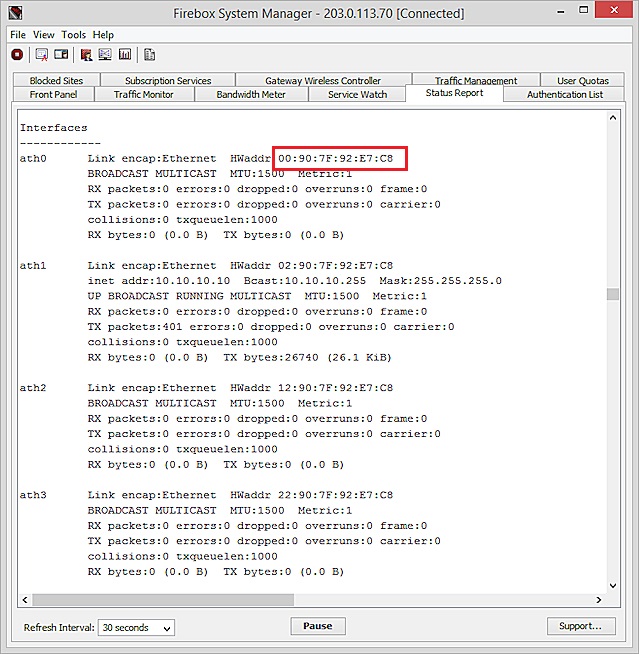Screen dimensions: 639x654
Task: Click the ath3 interface name
Action: point(33,495)
